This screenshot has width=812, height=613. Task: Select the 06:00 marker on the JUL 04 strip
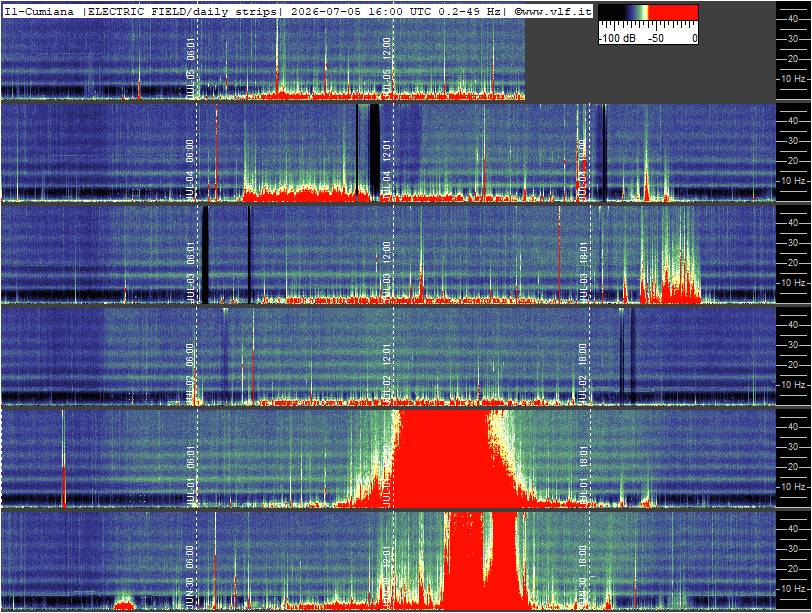190,152
